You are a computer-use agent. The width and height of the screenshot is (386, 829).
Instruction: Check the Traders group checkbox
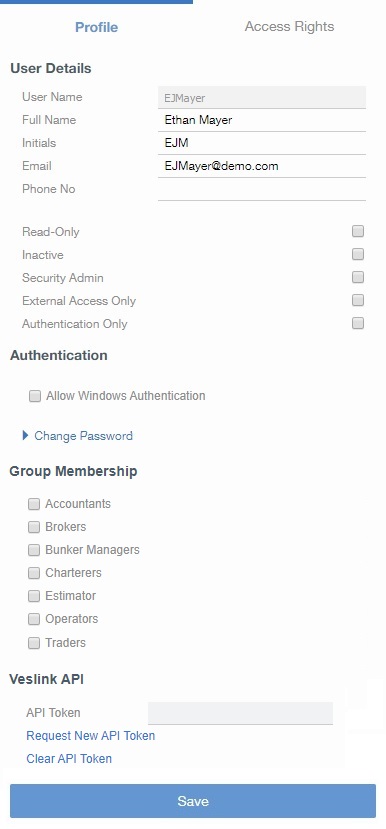coord(34,643)
